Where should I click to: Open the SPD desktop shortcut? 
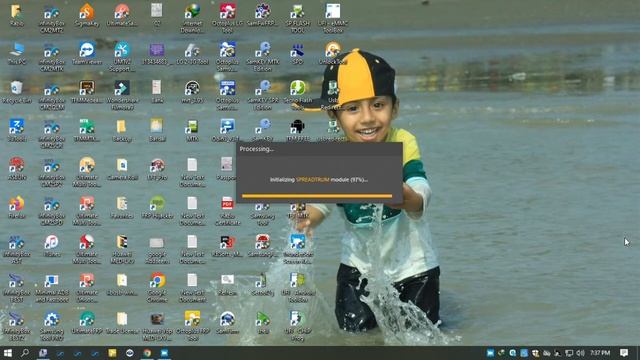pyautogui.click(x=298, y=53)
